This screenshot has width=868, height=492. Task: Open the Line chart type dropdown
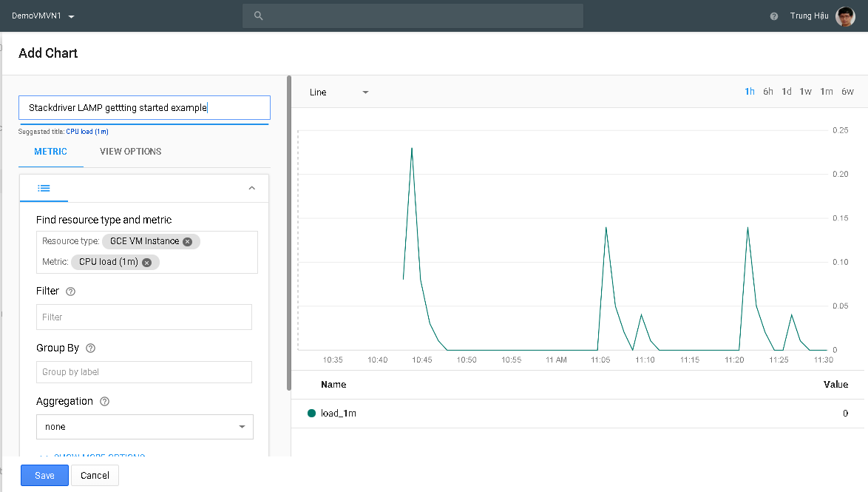(338, 92)
